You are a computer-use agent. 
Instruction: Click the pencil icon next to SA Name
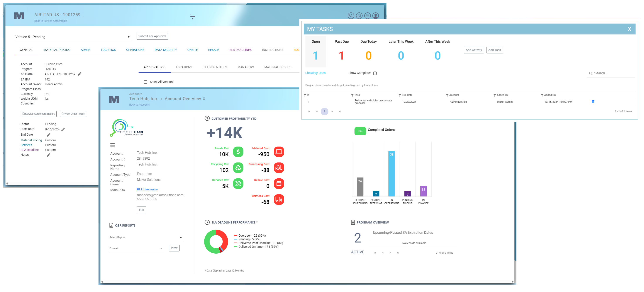click(x=80, y=74)
